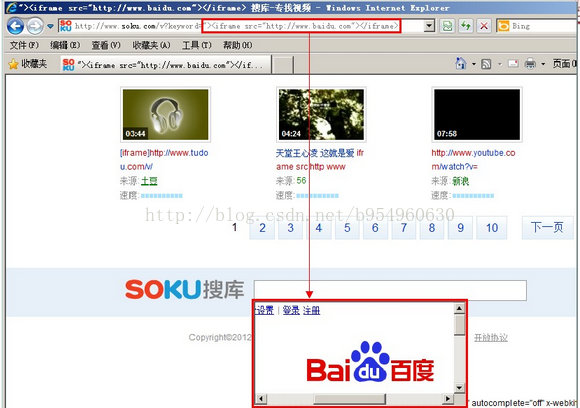Click the iframe horizontal scrollbar left arrow
This screenshot has height=408, width=580.
point(261,399)
